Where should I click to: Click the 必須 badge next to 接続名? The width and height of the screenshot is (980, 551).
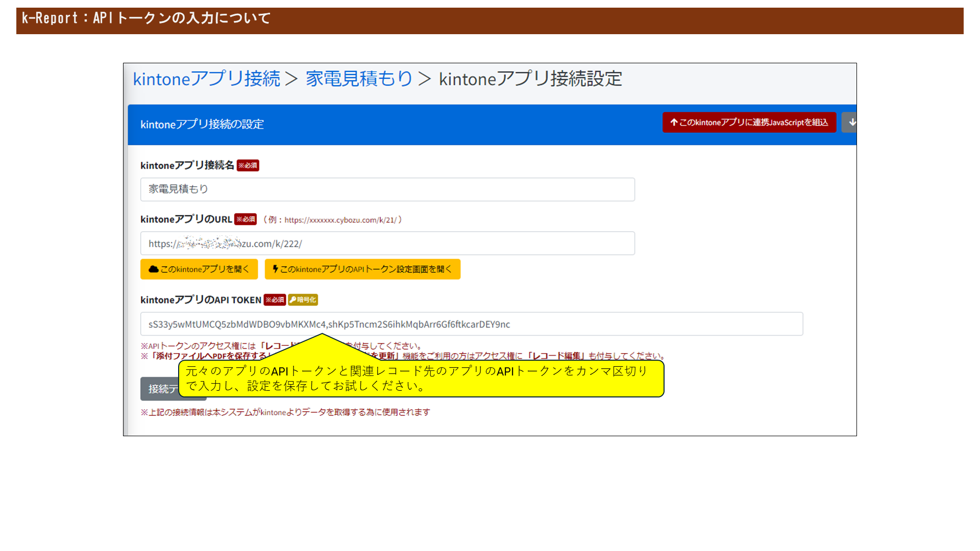click(x=248, y=165)
